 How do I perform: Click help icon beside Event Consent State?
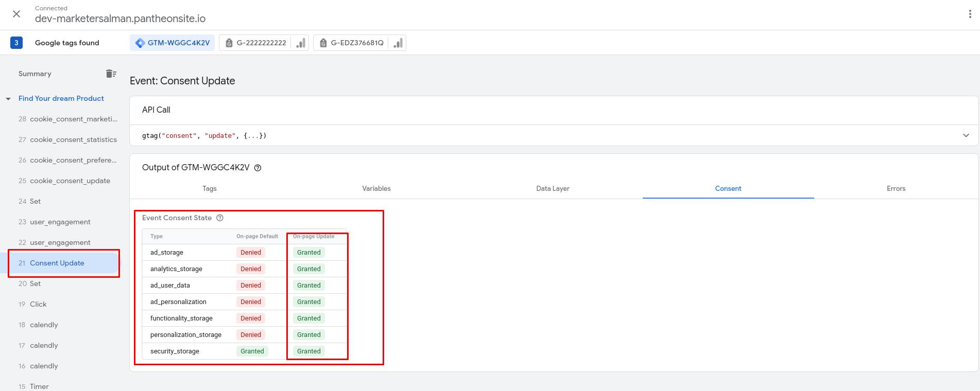(220, 218)
